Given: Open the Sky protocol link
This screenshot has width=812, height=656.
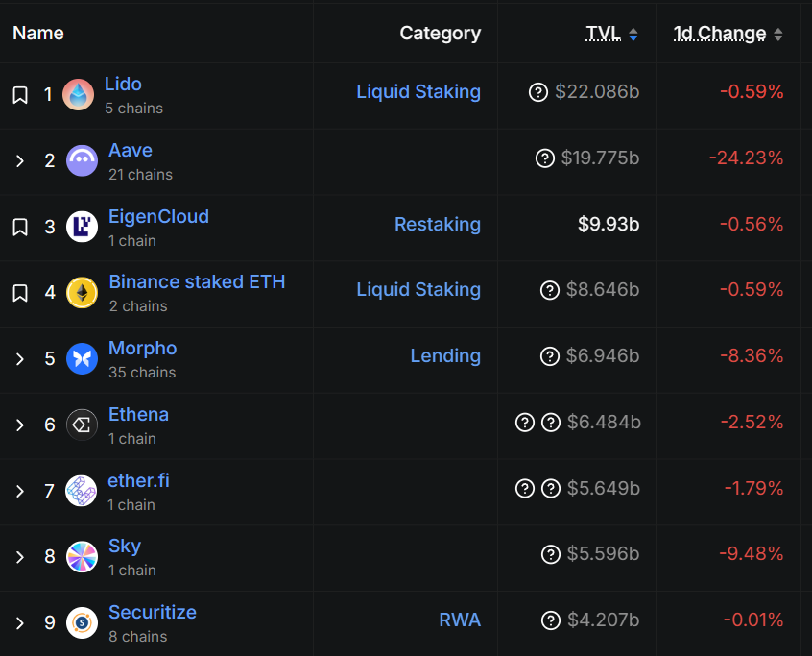Looking at the screenshot, I should click(125, 547).
